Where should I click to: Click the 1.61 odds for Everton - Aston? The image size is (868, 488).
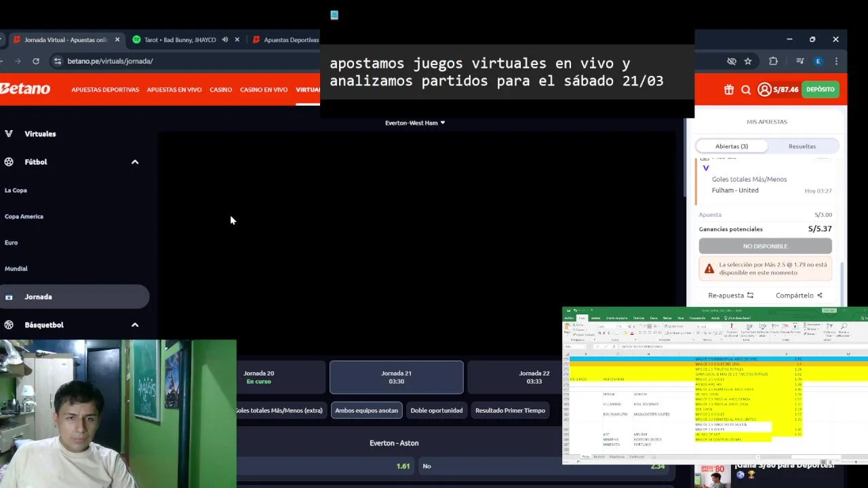tap(325, 466)
